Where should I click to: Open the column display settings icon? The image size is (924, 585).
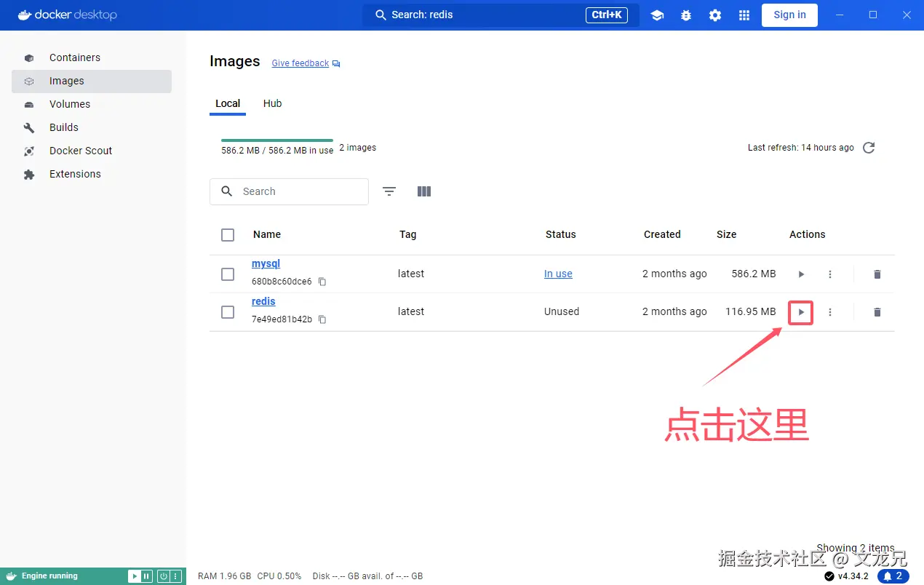(x=424, y=191)
